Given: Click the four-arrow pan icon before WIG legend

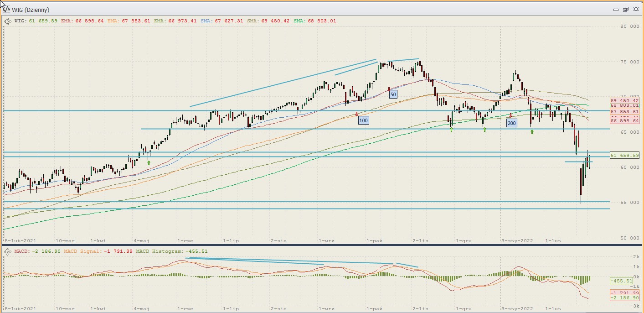Looking at the screenshot, I should [x=8, y=21].
